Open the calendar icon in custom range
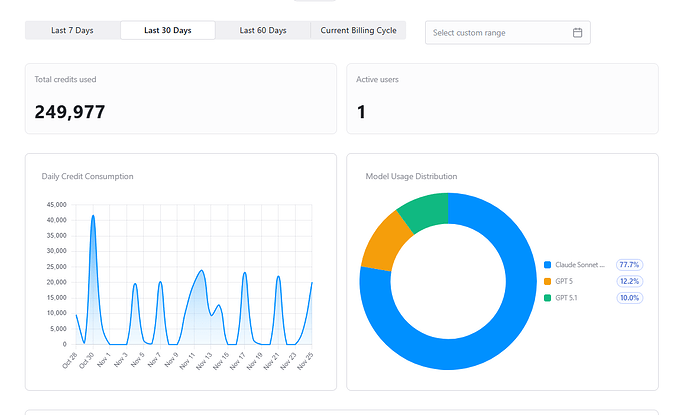Image resolution: width=690 pixels, height=415 pixels. tap(577, 33)
